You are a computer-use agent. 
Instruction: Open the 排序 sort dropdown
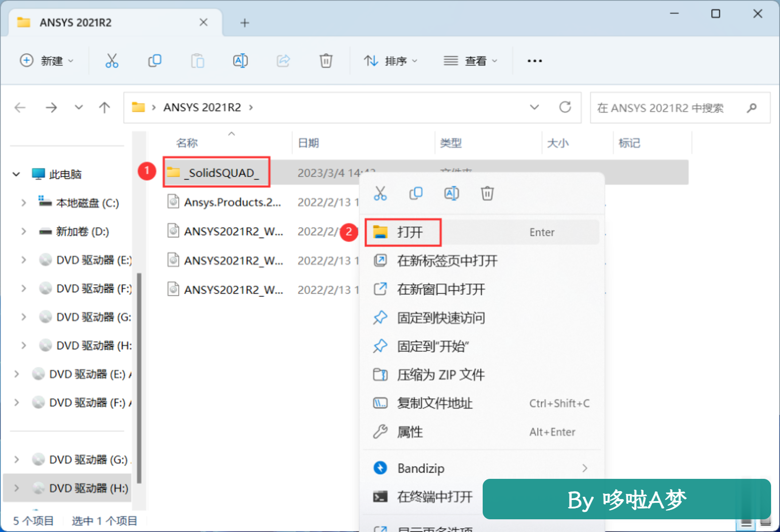[390, 61]
